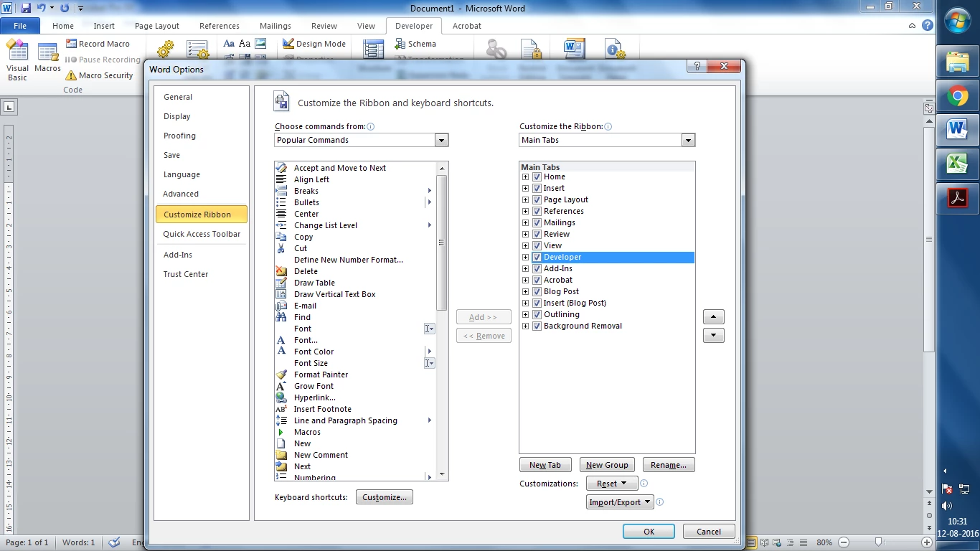Move selected tab up with arrow button

(x=714, y=316)
